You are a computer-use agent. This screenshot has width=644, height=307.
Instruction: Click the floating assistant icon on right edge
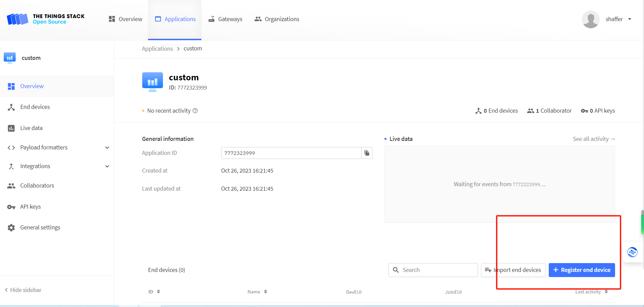632,252
